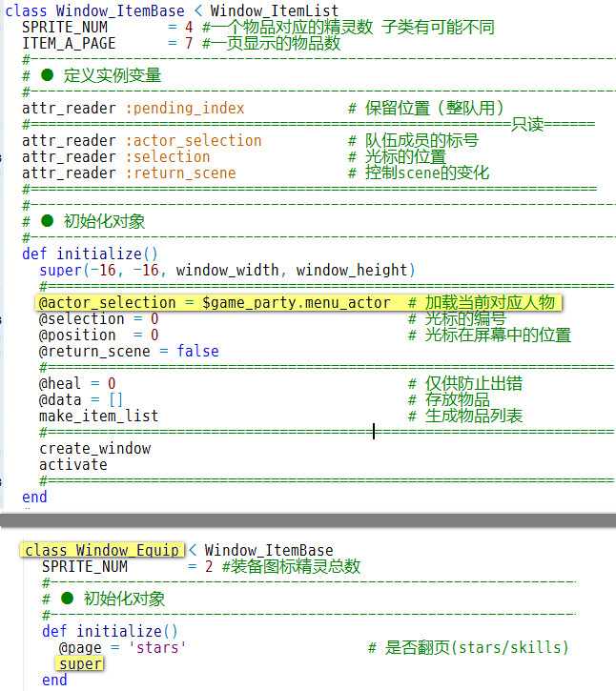The height and width of the screenshot is (691, 616).
Task: Click the highlighted 'class Window_Equip' text
Action: coord(102,550)
